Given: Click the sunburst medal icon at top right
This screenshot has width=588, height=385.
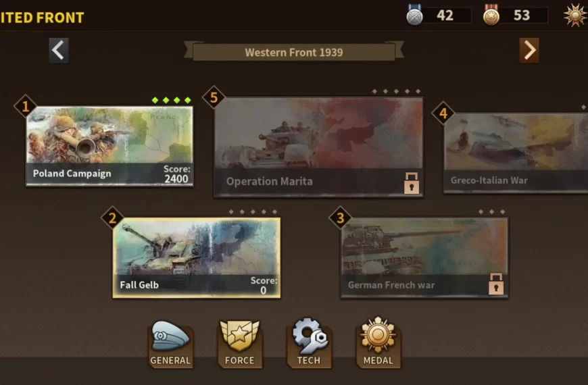Looking at the screenshot, I should click(576, 16).
